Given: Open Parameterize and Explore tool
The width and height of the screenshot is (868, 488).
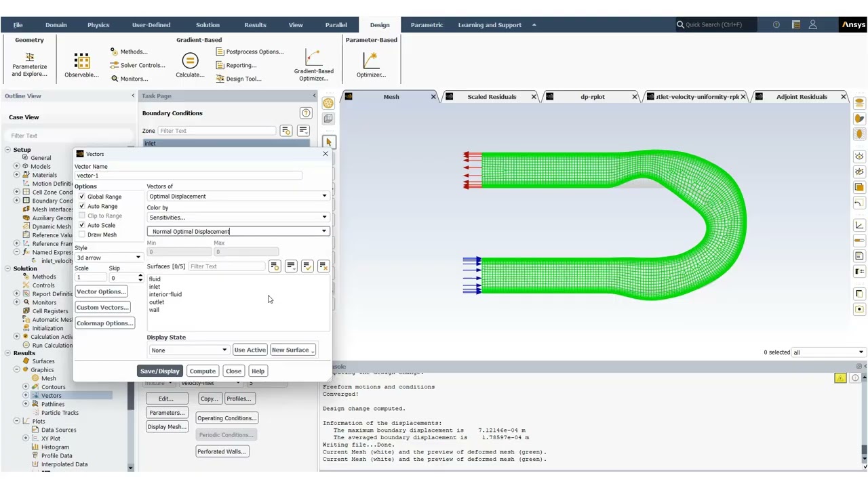Looking at the screenshot, I should (x=29, y=65).
